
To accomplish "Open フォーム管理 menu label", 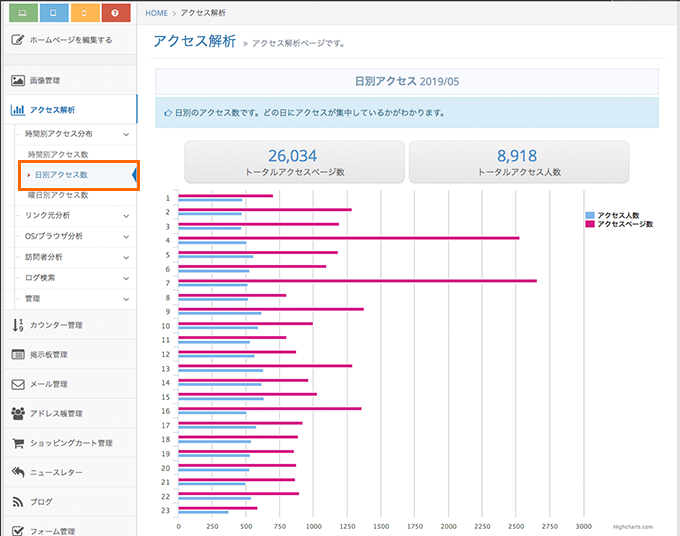I will click(x=52, y=531).
